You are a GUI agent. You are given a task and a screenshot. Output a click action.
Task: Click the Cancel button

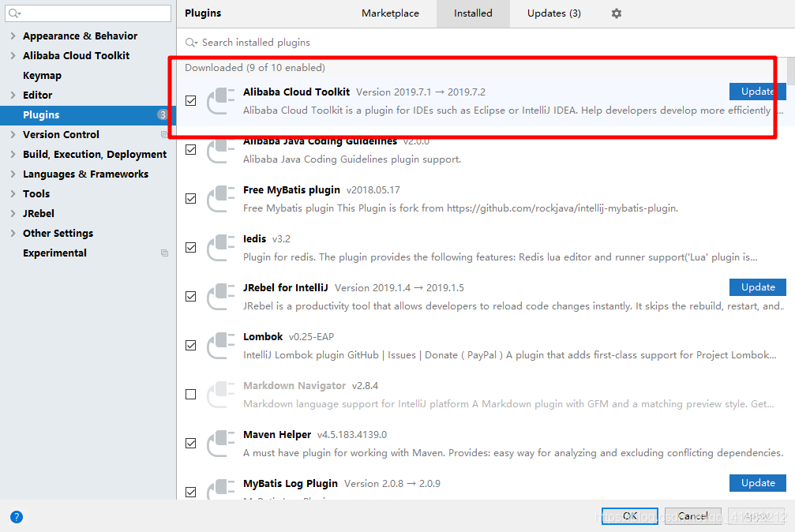click(692, 515)
